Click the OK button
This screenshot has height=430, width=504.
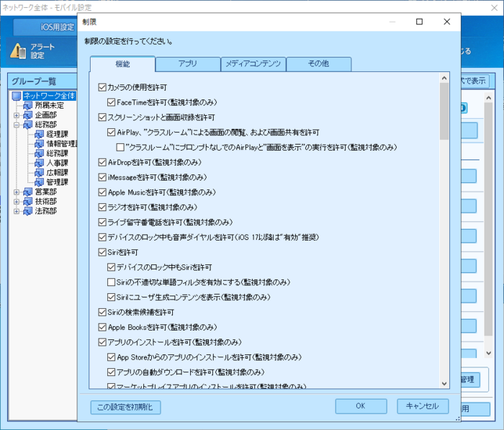tap(361, 406)
